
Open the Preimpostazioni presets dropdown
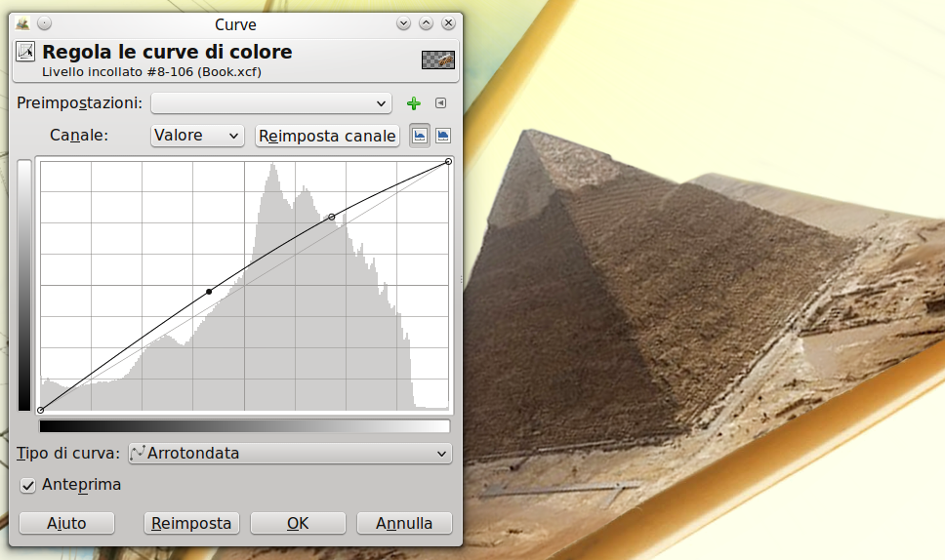click(x=271, y=103)
